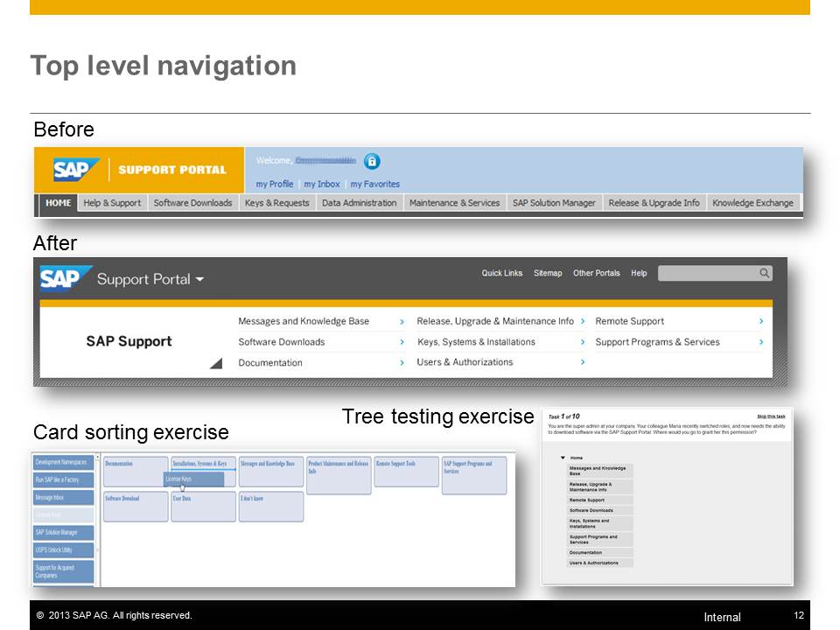This screenshot has height=630, width=840.
Task: Click the I don't know category box
Action: click(x=271, y=507)
